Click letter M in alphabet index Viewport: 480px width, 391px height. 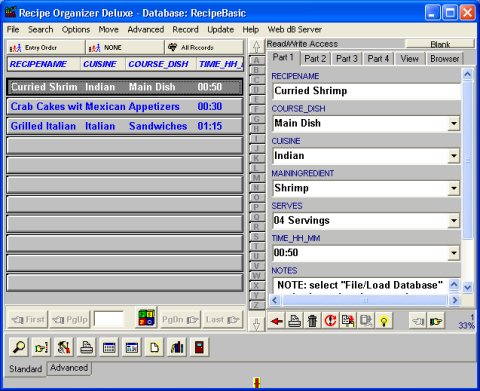pyautogui.click(x=256, y=178)
